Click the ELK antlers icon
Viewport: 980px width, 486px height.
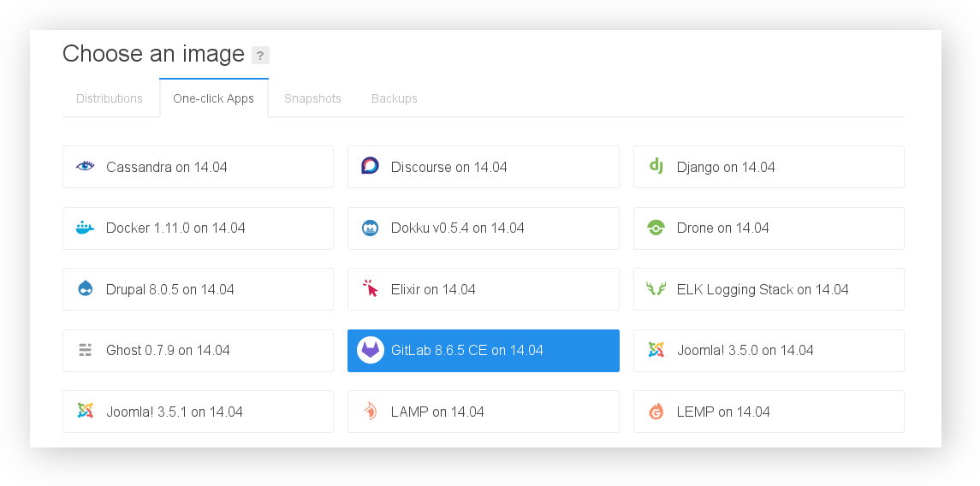pyautogui.click(x=656, y=289)
